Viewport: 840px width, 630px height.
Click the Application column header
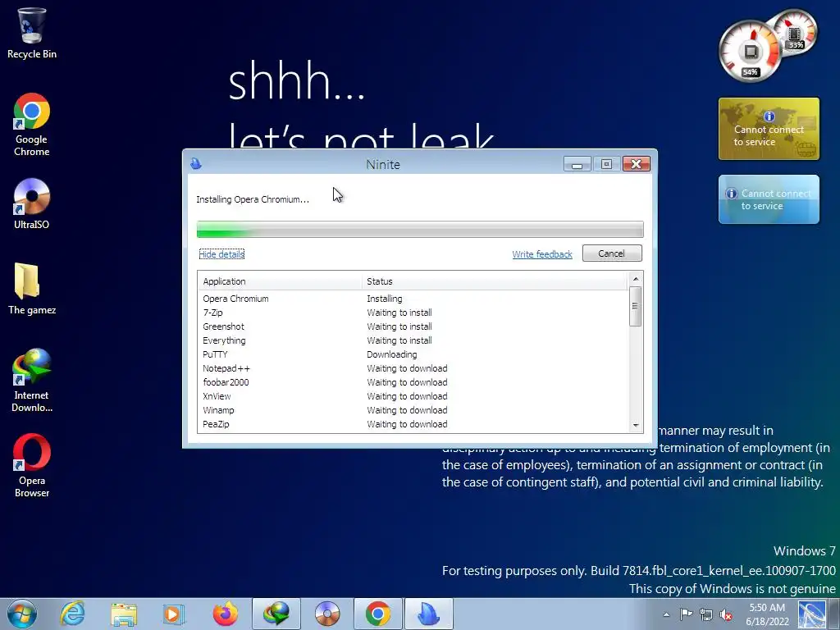[x=281, y=281]
